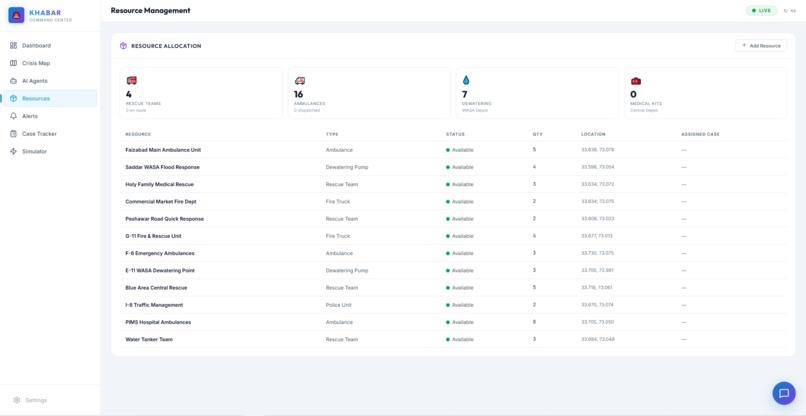Click the water drop icon on Dewatering card
The width and height of the screenshot is (806, 416).
pos(466,80)
